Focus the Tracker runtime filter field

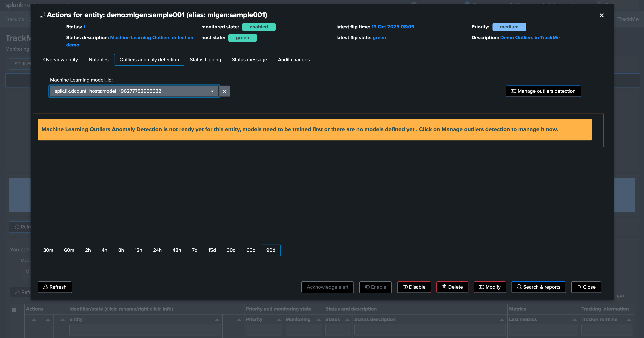coord(607,330)
